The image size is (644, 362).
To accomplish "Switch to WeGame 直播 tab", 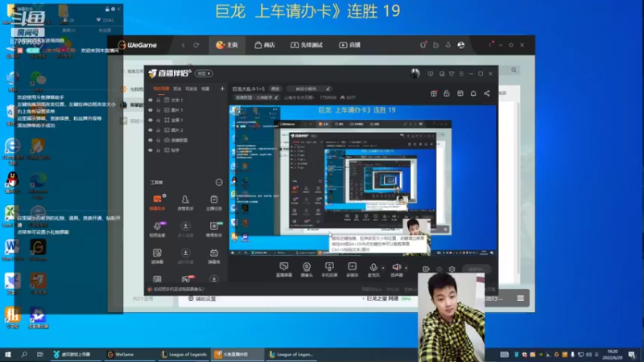I will [x=349, y=45].
